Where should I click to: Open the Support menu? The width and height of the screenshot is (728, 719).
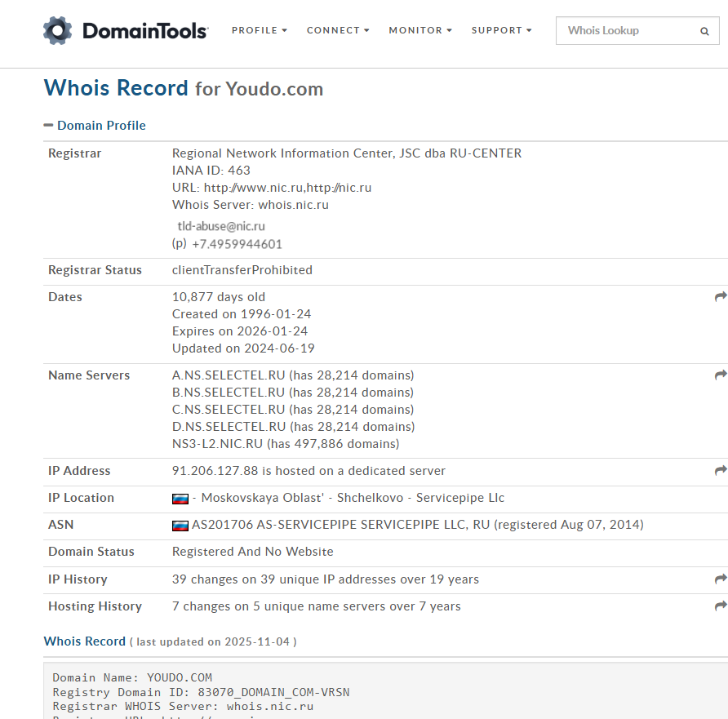pyautogui.click(x=501, y=30)
